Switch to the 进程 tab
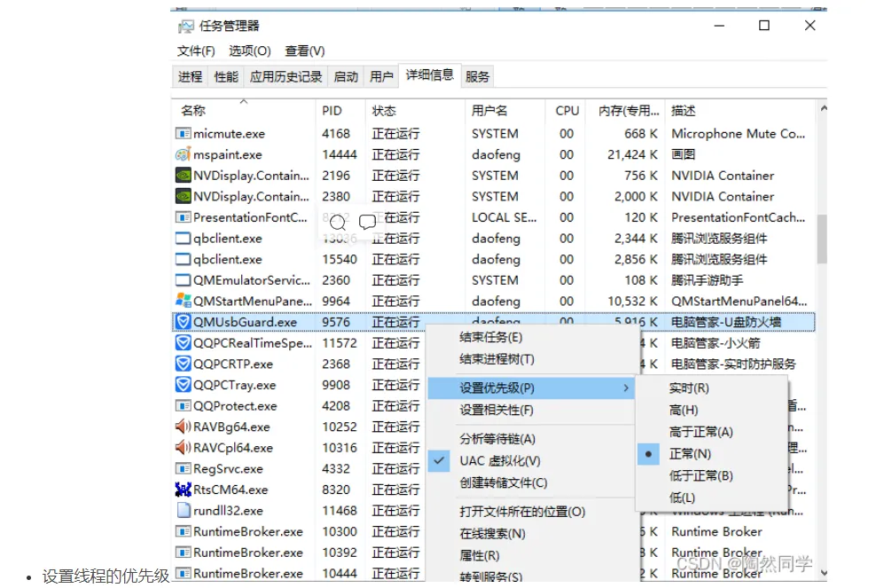 [x=190, y=76]
